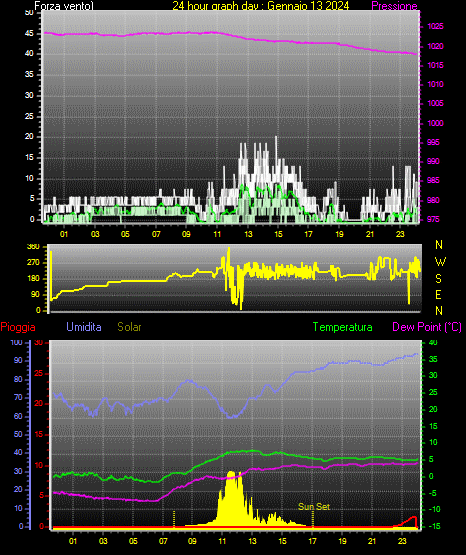Select the Pioggia legend label
The image size is (466, 555).
18,327
